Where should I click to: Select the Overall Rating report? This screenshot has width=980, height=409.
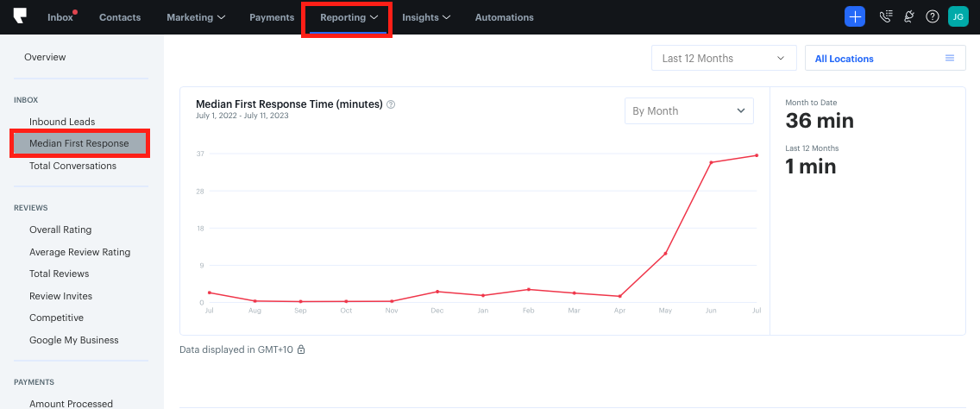tap(60, 230)
